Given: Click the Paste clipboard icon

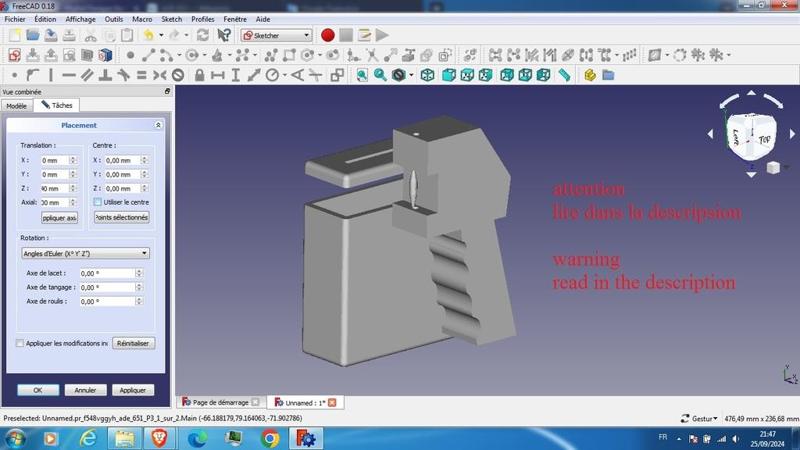Looking at the screenshot, I should click(x=127, y=35).
